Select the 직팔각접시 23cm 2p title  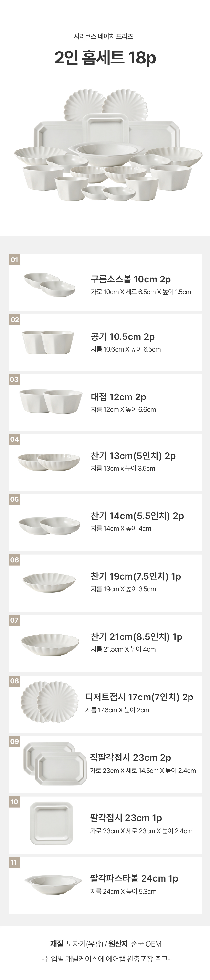(130, 757)
